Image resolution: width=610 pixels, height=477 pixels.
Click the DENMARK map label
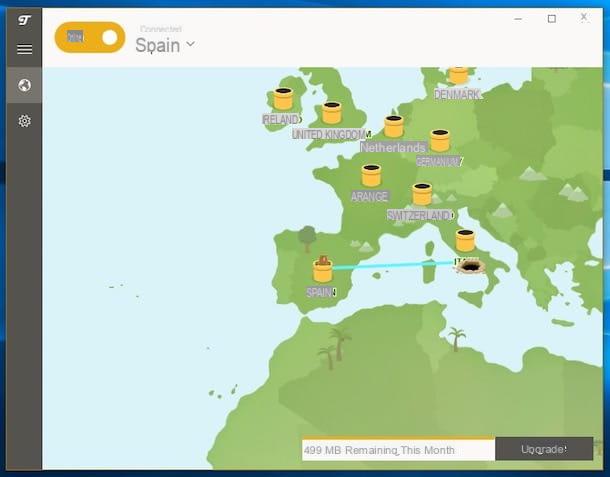tap(458, 95)
